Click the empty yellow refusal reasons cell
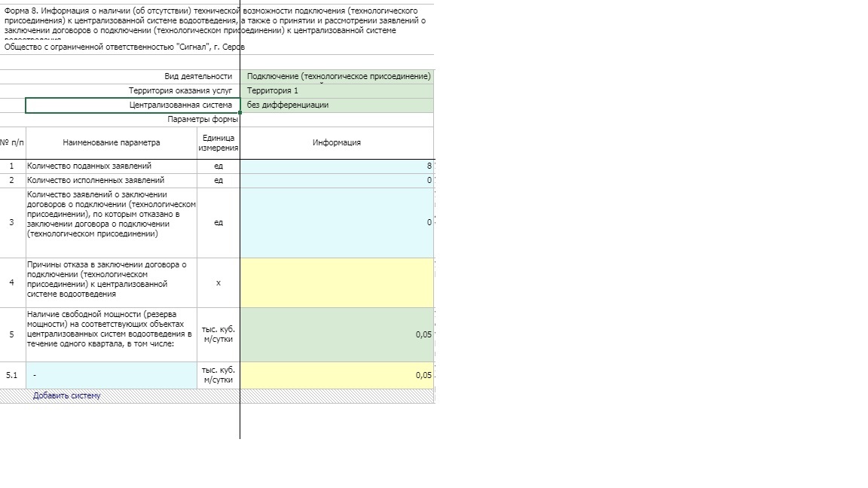This screenshot has height=488, width=868. (x=337, y=282)
